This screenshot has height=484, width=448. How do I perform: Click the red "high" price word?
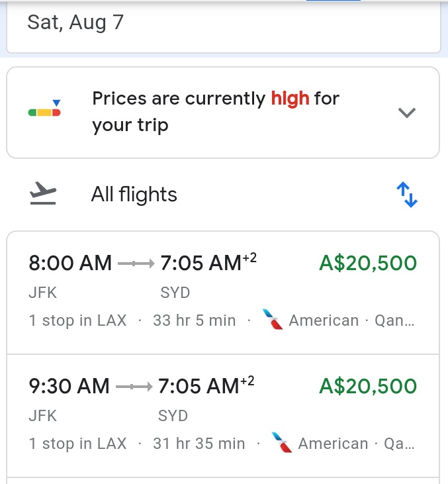pos(290,99)
